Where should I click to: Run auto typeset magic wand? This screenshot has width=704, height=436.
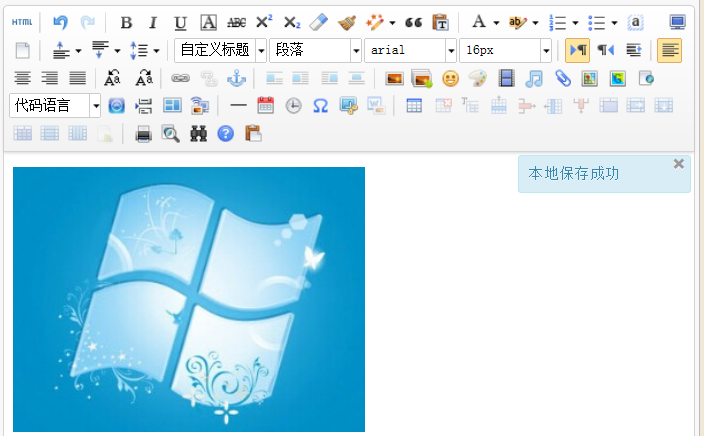coord(374,22)
